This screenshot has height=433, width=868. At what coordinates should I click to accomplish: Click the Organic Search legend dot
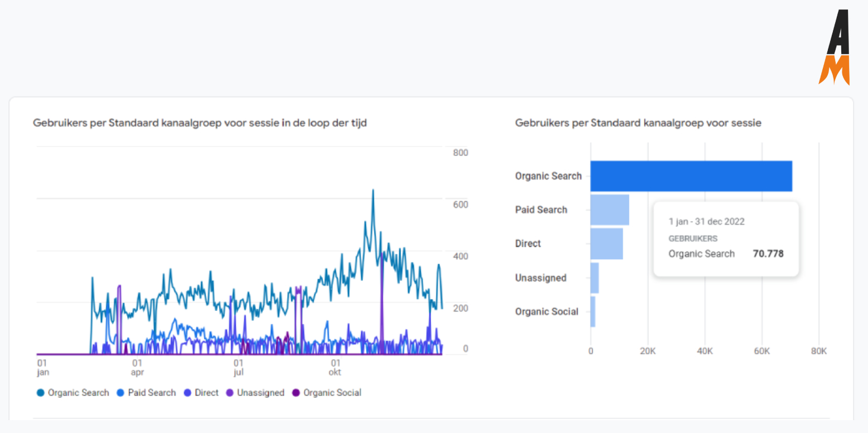click(x=41, y=393)
